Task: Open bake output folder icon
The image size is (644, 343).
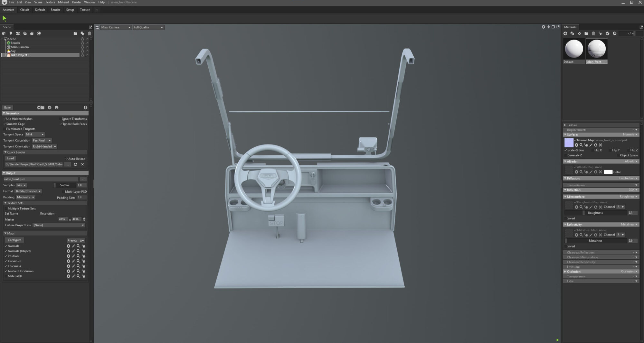Action: (41, 107)
